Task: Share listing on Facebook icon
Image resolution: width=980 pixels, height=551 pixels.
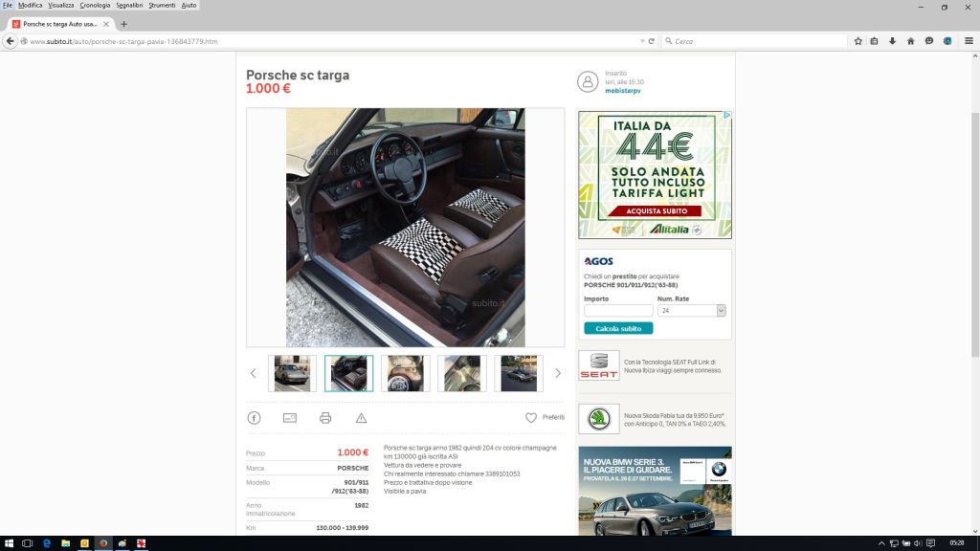Action: tap(254, 418)
